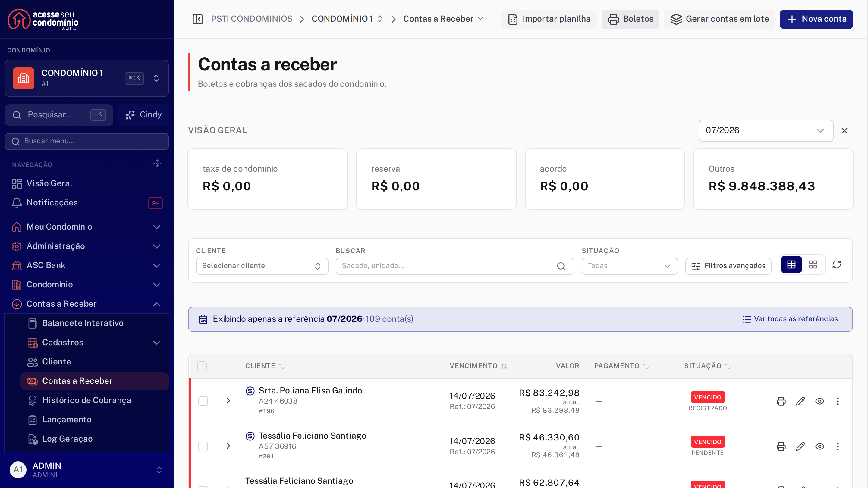Focus the Buscar menu field

pos(86,141)
